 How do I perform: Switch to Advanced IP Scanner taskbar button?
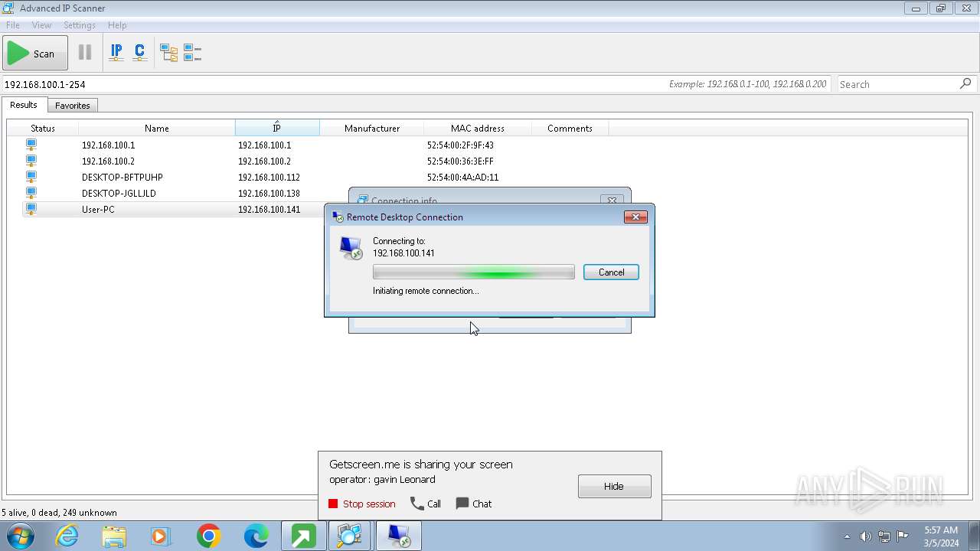click(x=351, y=536)
